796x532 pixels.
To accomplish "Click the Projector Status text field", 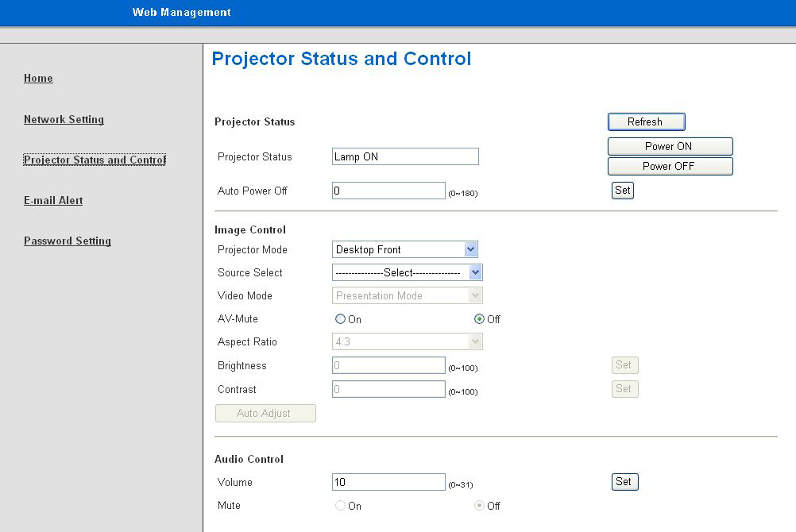I will pos(405,156).
